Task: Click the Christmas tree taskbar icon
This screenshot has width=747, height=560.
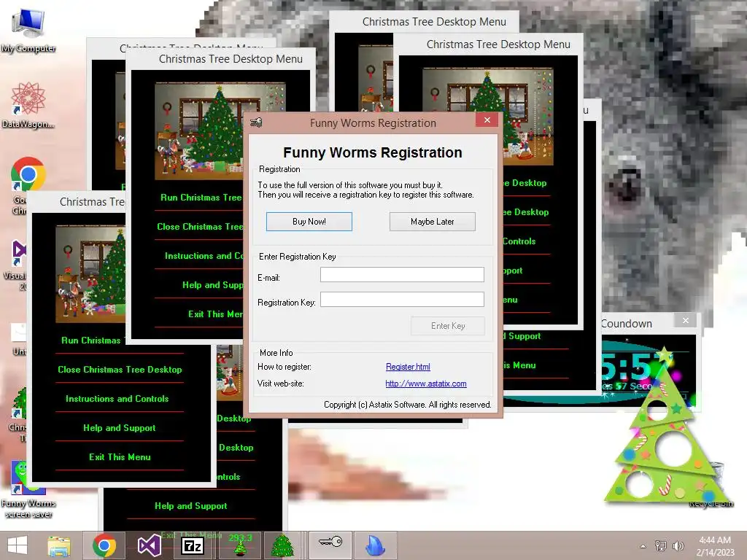Action: (282, 545)
